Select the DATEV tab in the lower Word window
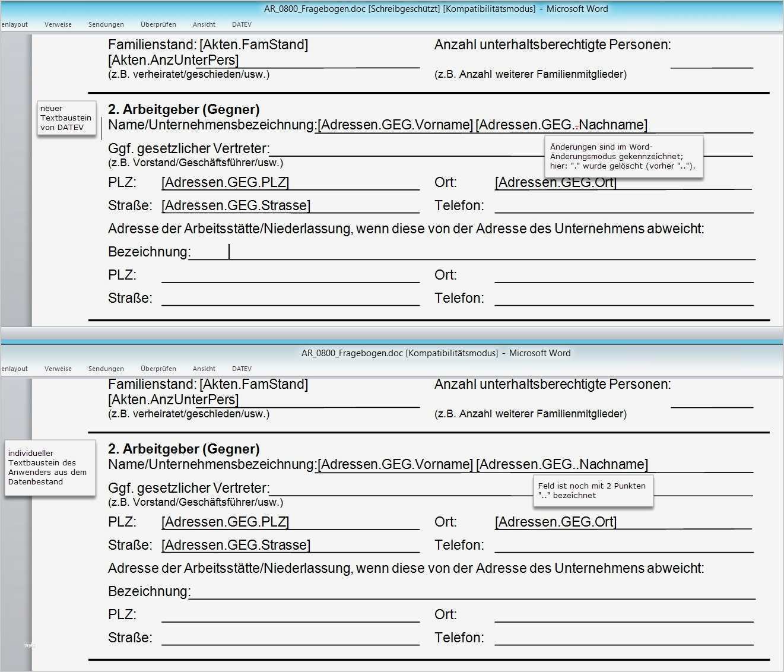The height and width of the screenshot is (672, 784). (241, 368)
